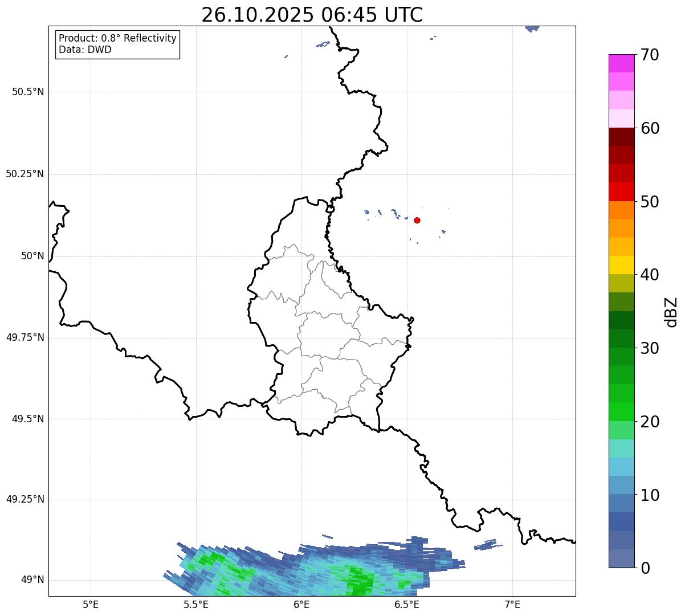This screenshot has height=616, width=685.
Task: Click the 49.5°N latitude label
Action: coord(28,419)
